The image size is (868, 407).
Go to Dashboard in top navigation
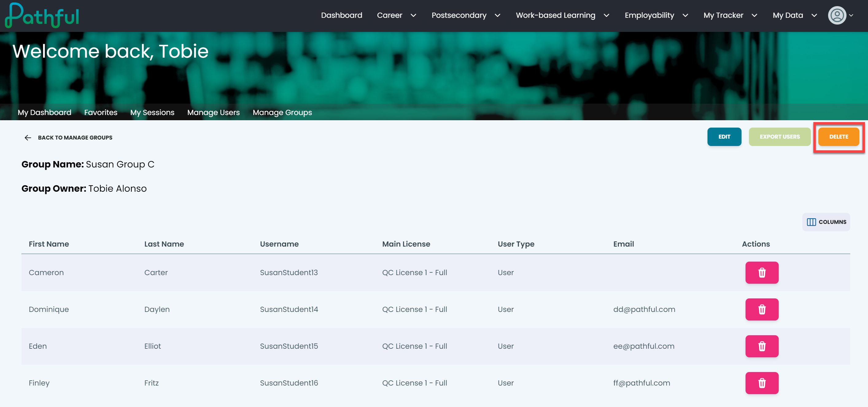pyautogui.click(x=341, y=15)
